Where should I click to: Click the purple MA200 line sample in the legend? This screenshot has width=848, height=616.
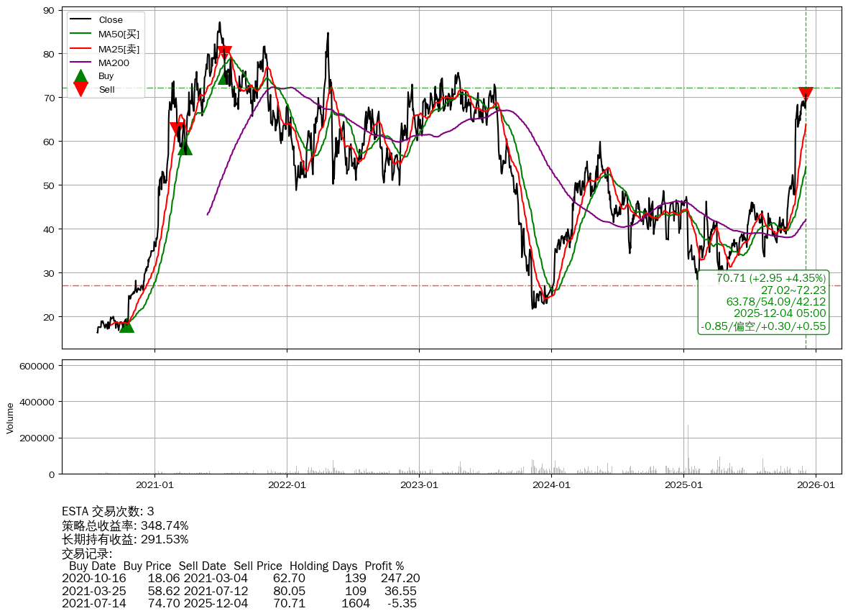[81, 63]
